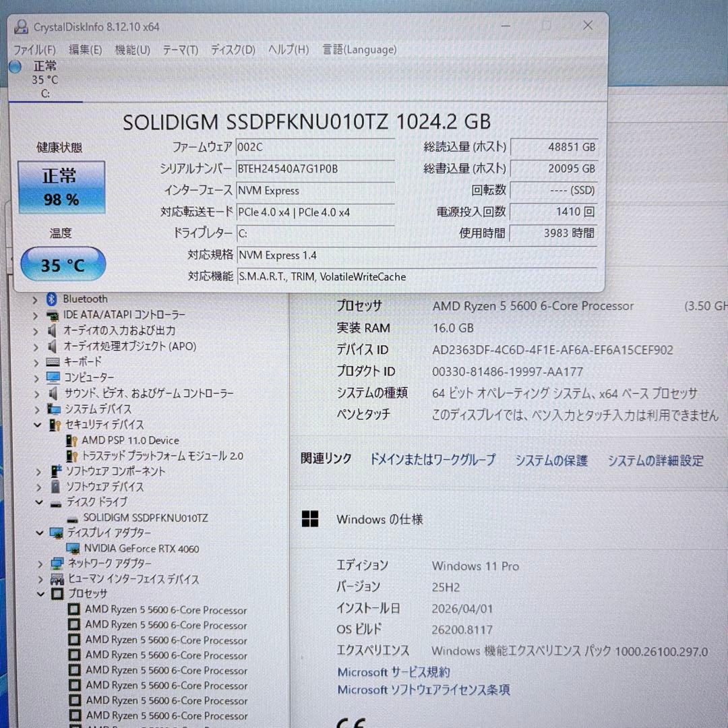Expand ヒューマン インターフェイス デバイス node
The image size is (728, 728).
tap(41, 580)
